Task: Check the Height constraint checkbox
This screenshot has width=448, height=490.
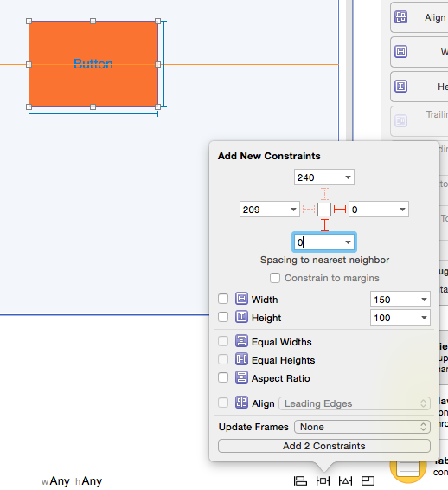Action: tap(223, 317)
